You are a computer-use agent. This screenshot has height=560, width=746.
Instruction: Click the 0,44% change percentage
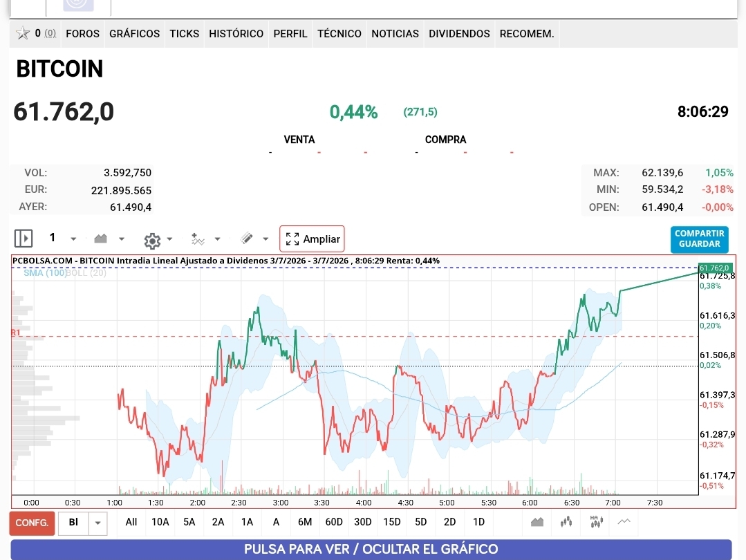(x=353, y=112)
